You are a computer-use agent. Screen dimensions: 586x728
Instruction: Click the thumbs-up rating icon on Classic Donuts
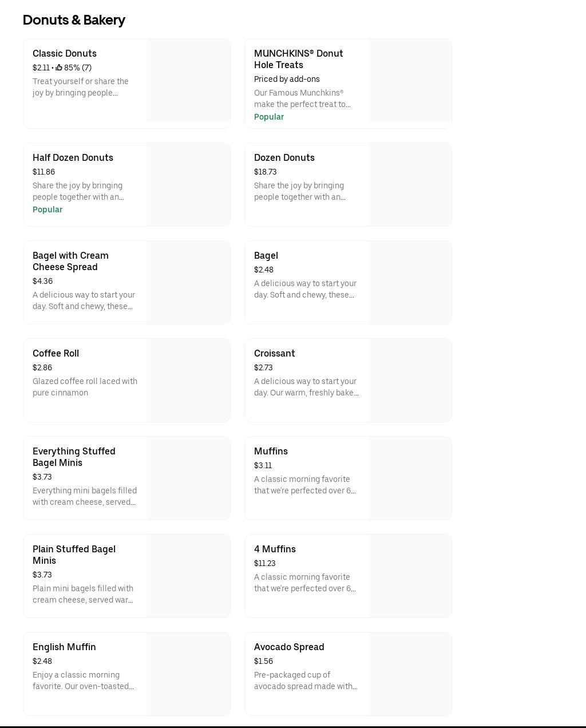point(59,68)
